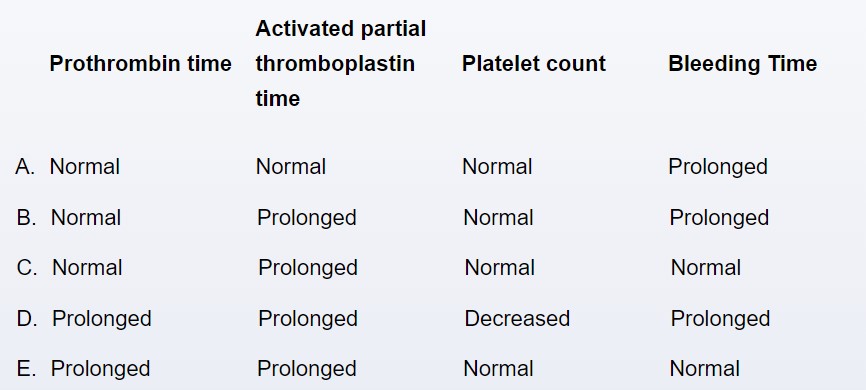The width and height of the screenshot is (866, 390).
Task: Select answer option letter B
Action: pos(26,218)
